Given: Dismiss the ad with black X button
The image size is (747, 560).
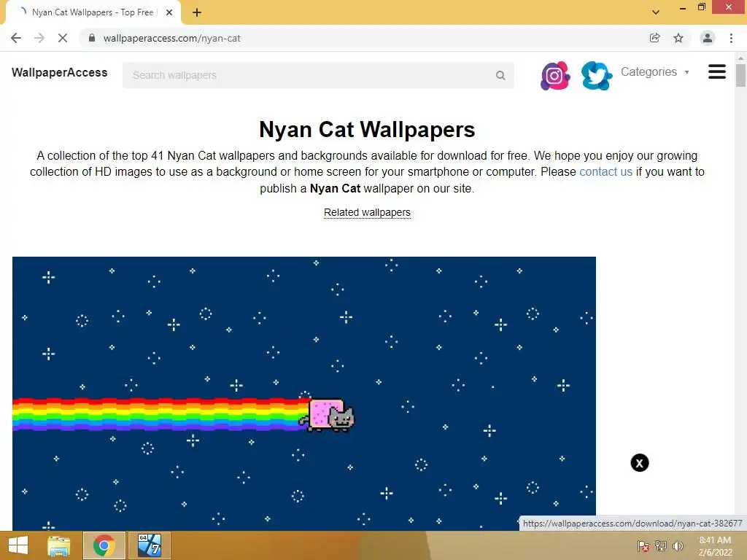Looking at the screenshot, I should pyautogui.click(x=640, y=463).
